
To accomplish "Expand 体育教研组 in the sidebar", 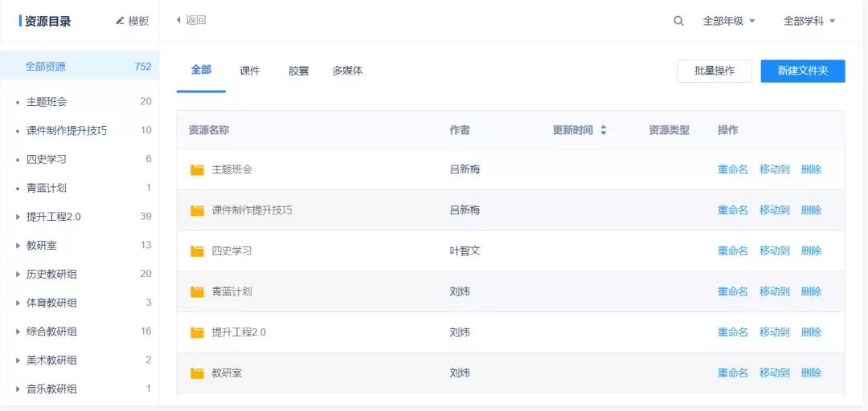I will pos(18,303).
